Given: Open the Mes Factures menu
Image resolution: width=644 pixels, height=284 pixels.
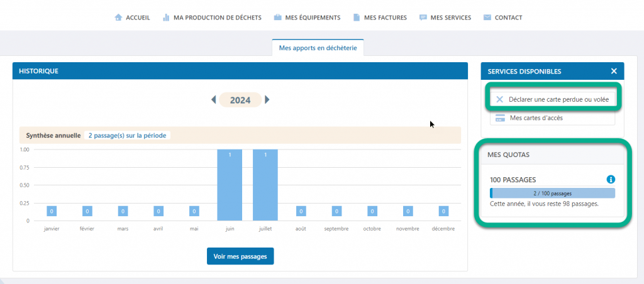Looking at the screenshot, I should point(385,18).
